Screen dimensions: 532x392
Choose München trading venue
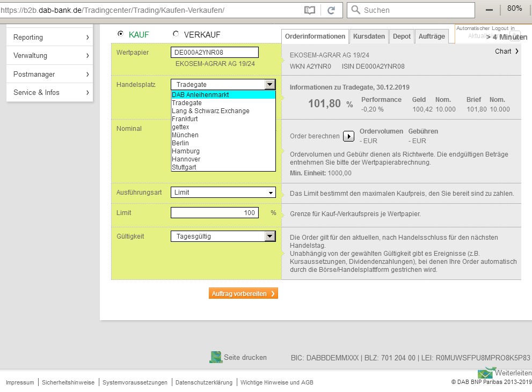pos(223,135)
